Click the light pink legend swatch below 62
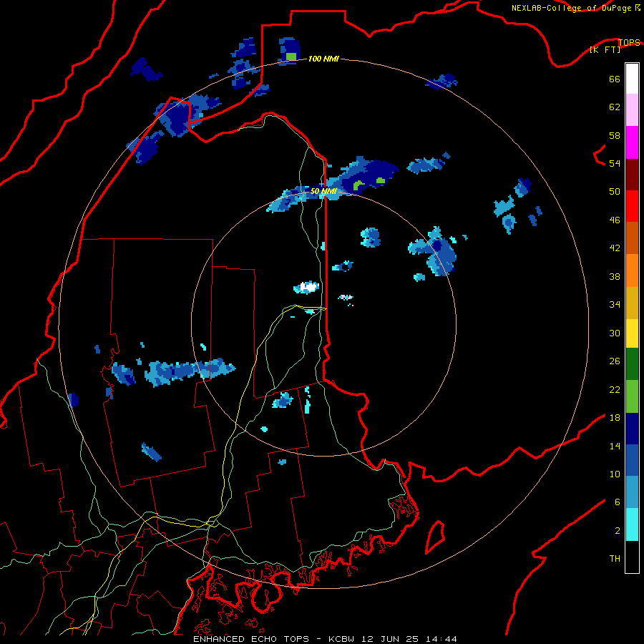644x644 pixels. point(632,110)
